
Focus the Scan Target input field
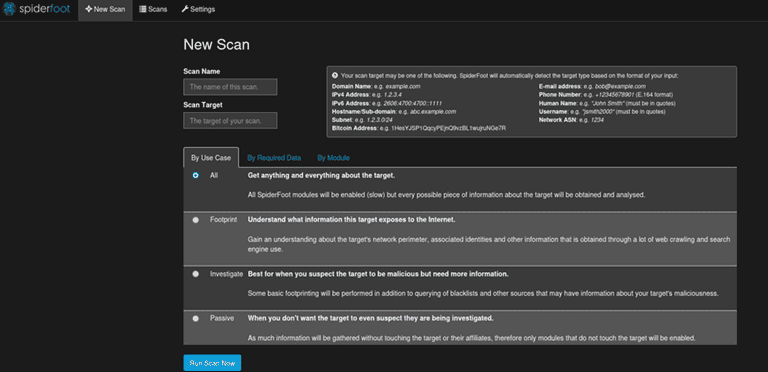coord(230,120)
